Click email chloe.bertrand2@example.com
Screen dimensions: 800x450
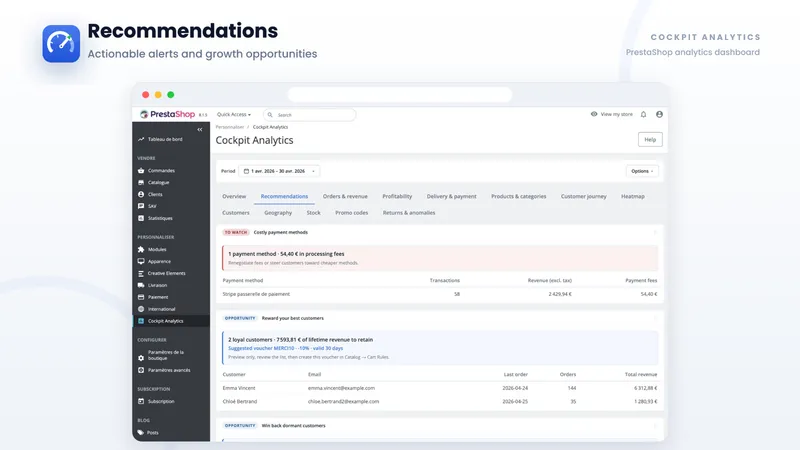click(343, 402)
